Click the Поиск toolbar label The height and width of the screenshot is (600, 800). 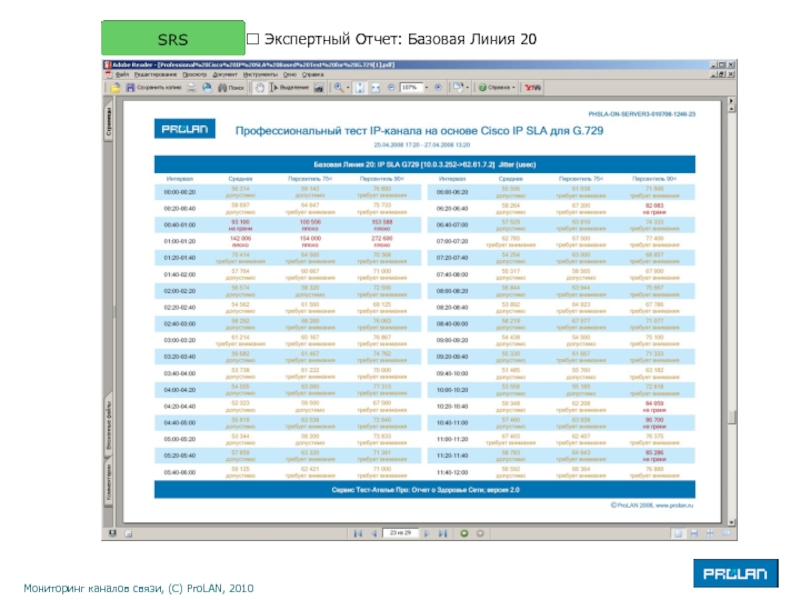tap(236, 88)
